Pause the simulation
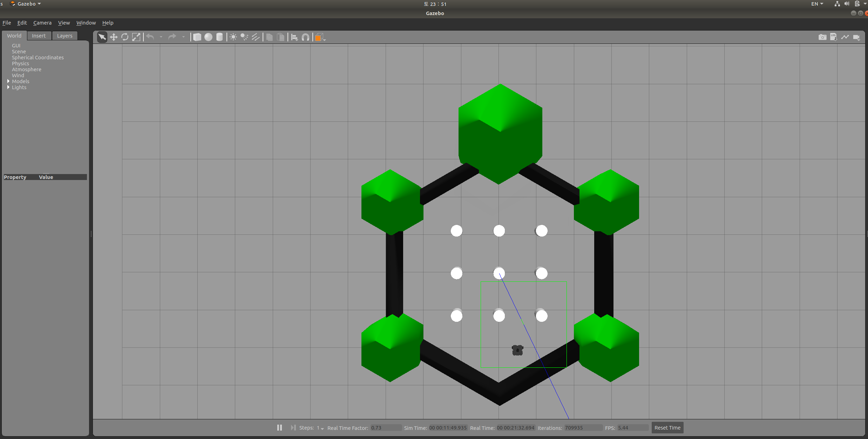This screenshot has height=439, width=868. pos(279,427)
